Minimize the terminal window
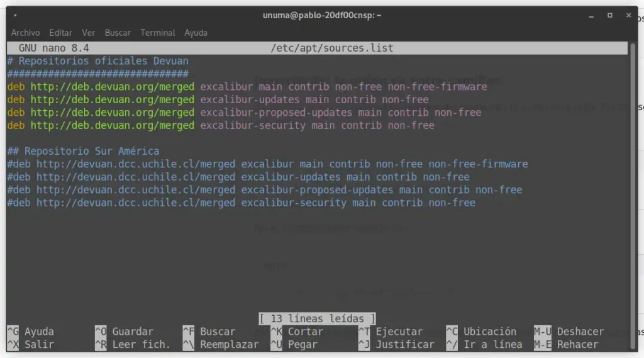644x358 pixels. (591, 16)
